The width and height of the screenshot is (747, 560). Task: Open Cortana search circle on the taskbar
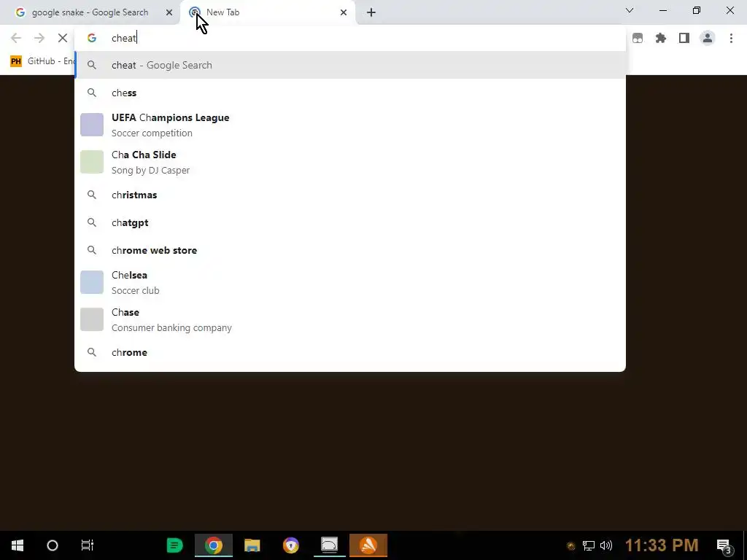click(x=53, y=545)
